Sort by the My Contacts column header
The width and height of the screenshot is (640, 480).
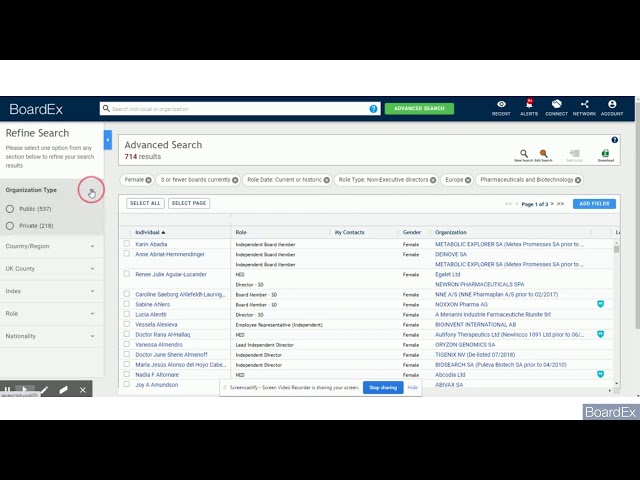349,232
